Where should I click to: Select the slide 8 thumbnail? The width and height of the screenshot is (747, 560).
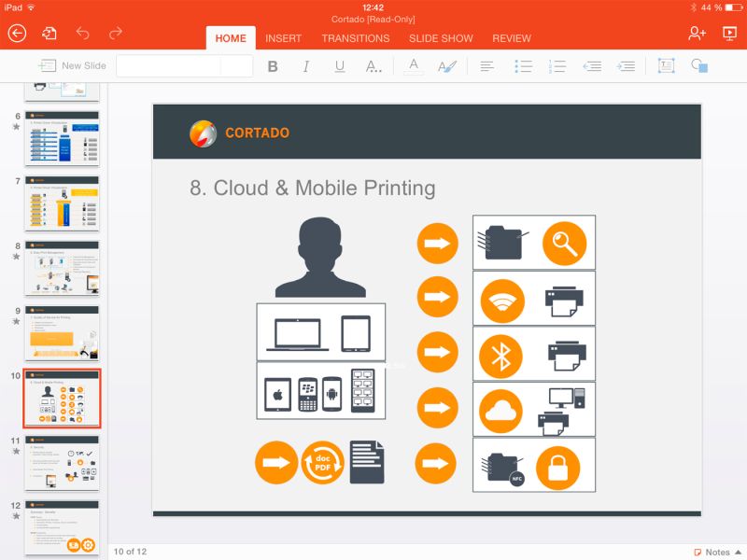point(61,268)
